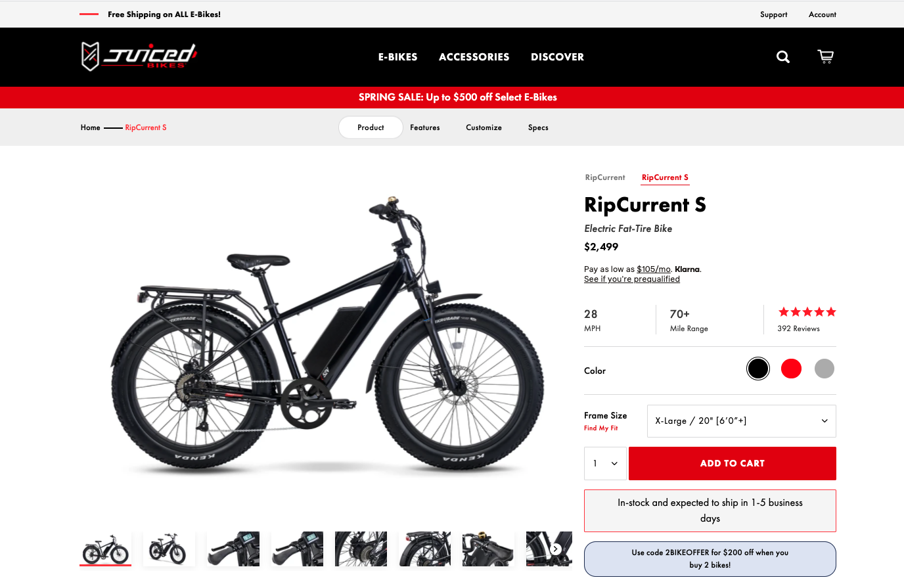Switch to the Specs tab

click(538, 127)
